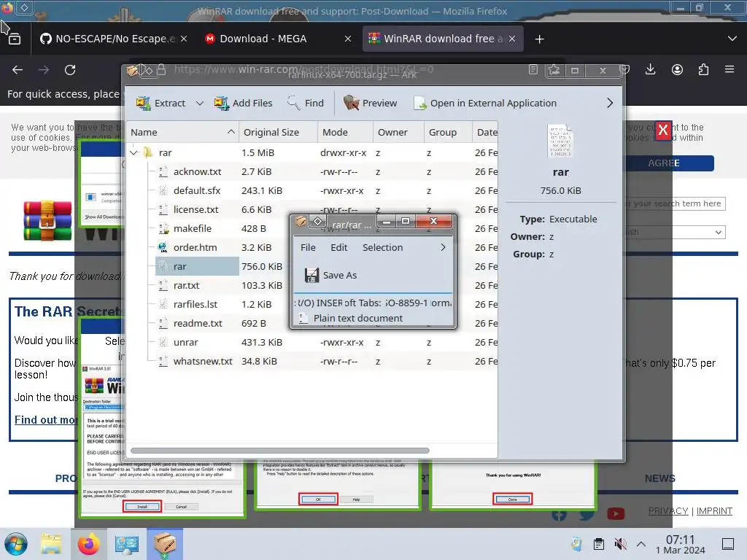Select order.htm in the file list
747x560 pixels.
[196, 248]
